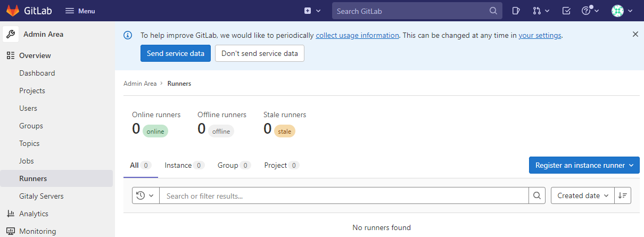This screenshot has width=644, height=237.
Task: Dismiss the usage information banner
Action: tap(635, 34)
